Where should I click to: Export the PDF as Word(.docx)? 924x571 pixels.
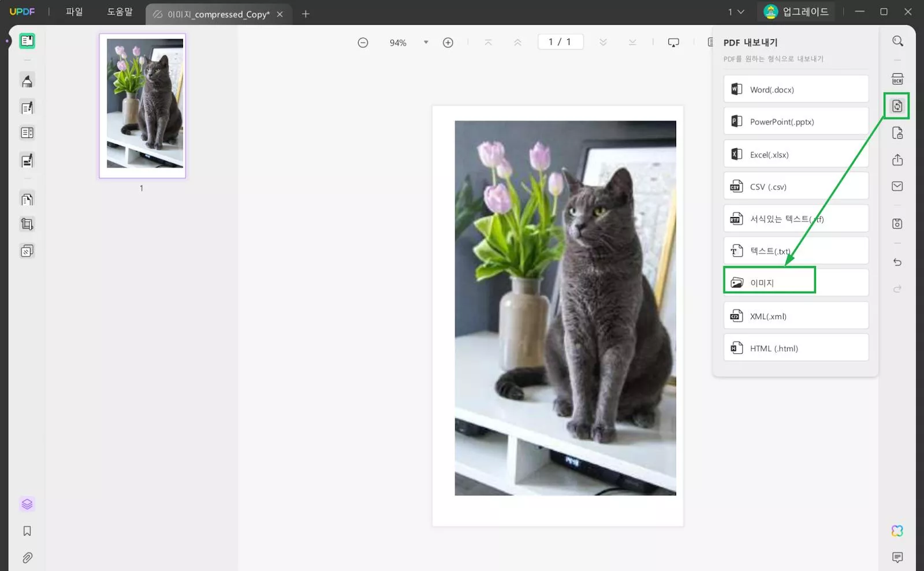point(796,89)
